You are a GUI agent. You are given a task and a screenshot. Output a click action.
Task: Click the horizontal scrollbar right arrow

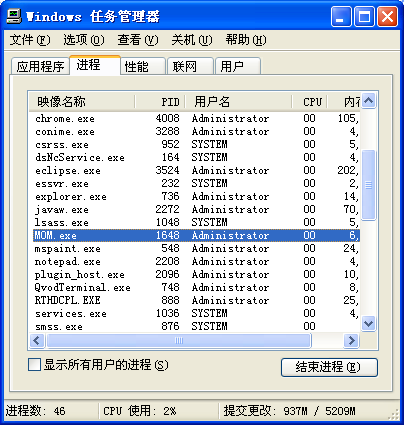click(x=351, y=341)
